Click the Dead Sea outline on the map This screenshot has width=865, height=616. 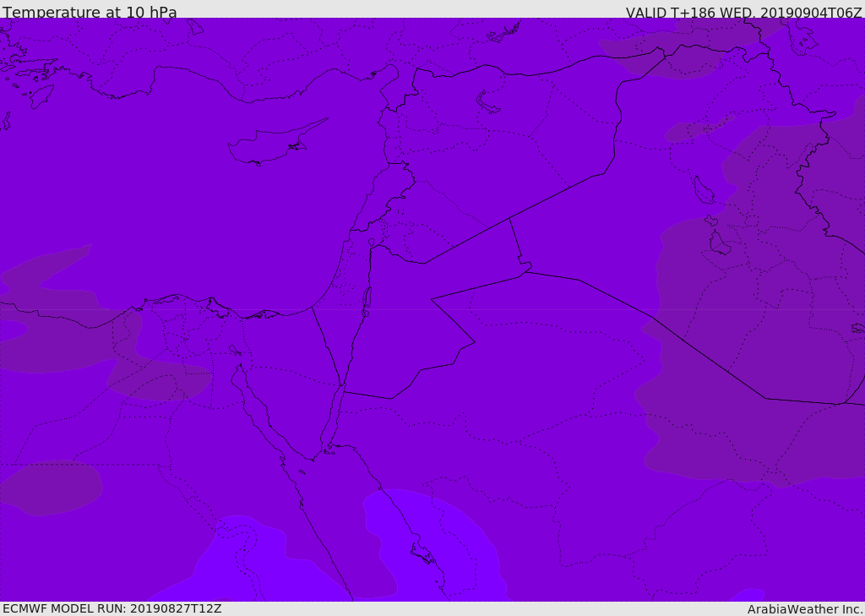tap(367, 302)
